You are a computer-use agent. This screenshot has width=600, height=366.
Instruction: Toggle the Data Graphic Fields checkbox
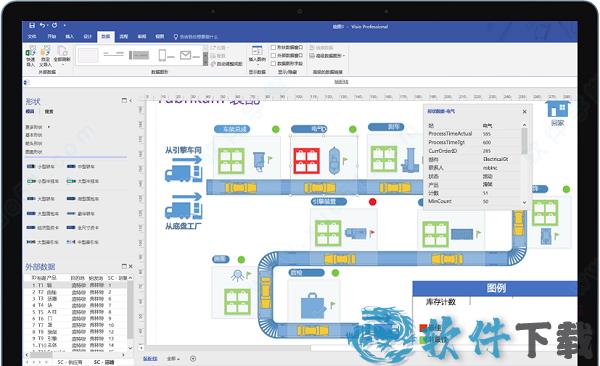click(x=273, y=64)
